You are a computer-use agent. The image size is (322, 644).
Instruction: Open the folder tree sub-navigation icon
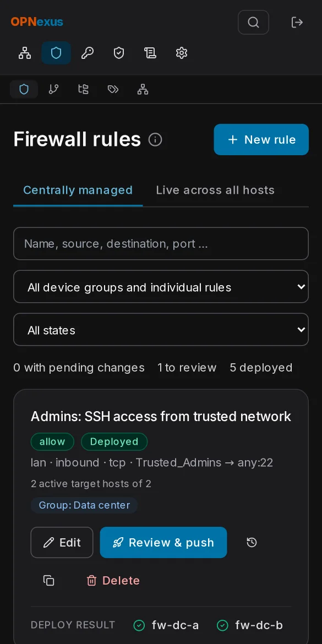coord(83,89)
